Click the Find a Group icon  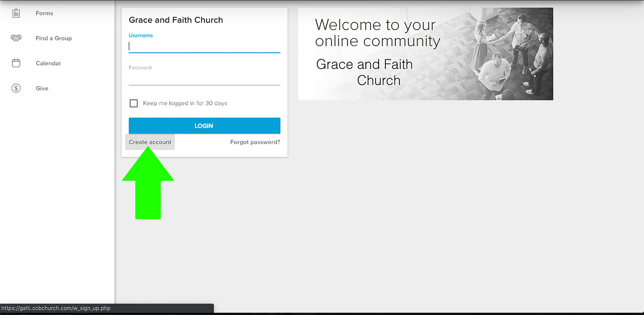[16, 38]
